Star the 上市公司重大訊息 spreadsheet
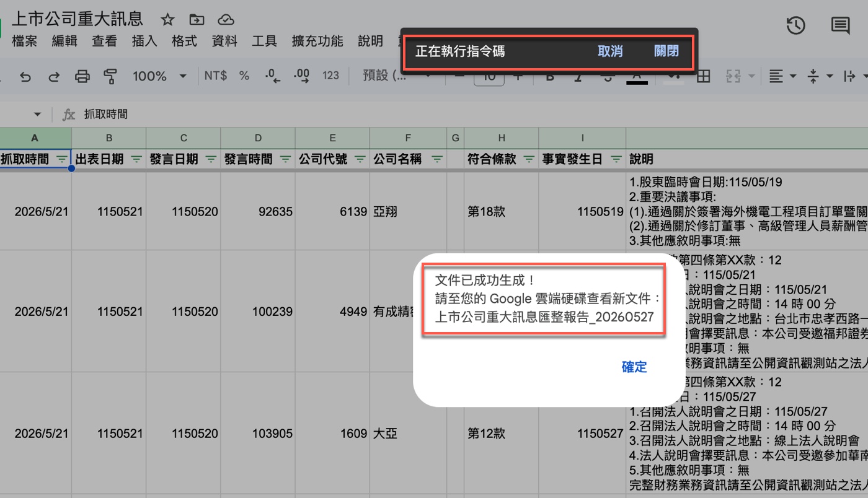 point(167,19)
